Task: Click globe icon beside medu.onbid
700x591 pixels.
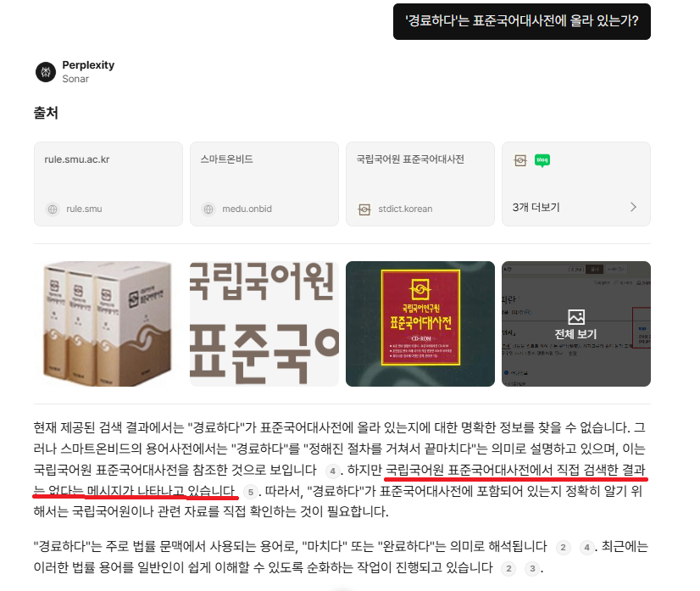Action: [x=208, y=209]
